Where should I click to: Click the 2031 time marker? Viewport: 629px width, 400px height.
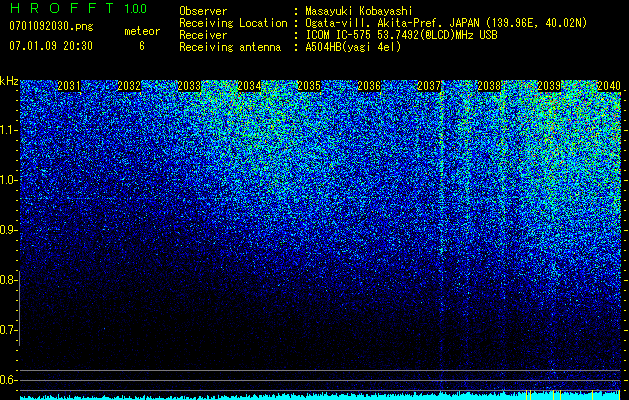pos(69,86)
